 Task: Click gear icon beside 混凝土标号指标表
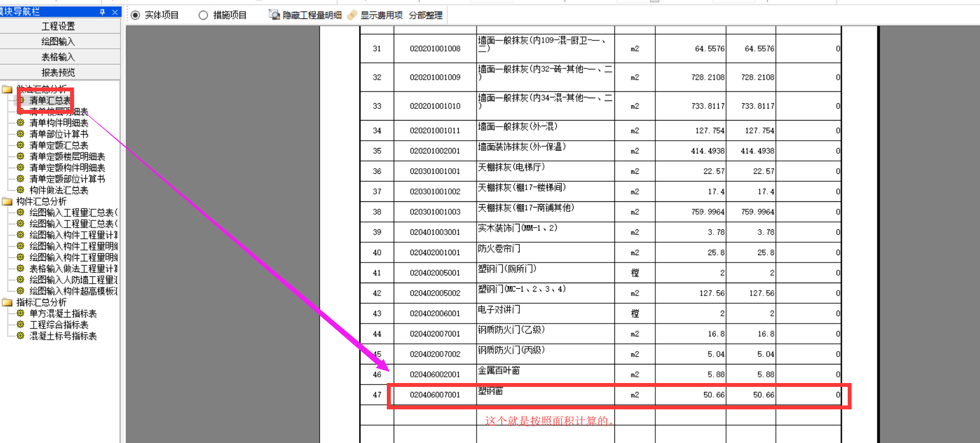click(20, 335)
